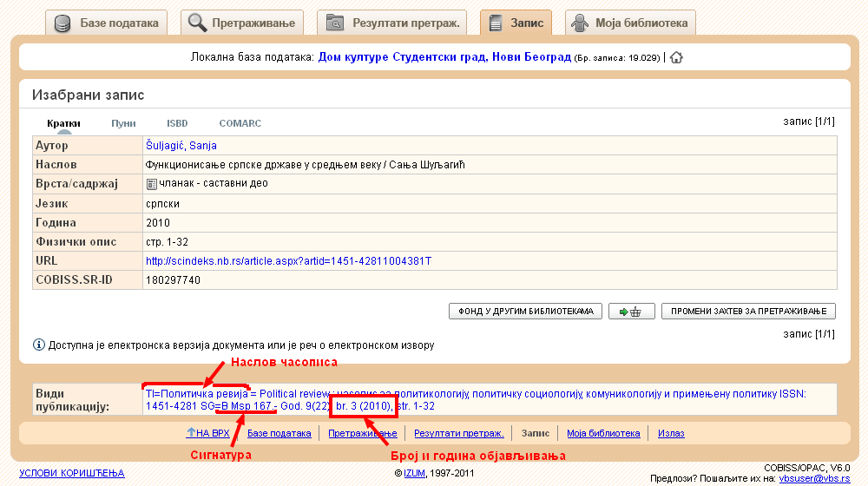
Task: Click the home icon next to record count
Action: [x=676, y=57]
